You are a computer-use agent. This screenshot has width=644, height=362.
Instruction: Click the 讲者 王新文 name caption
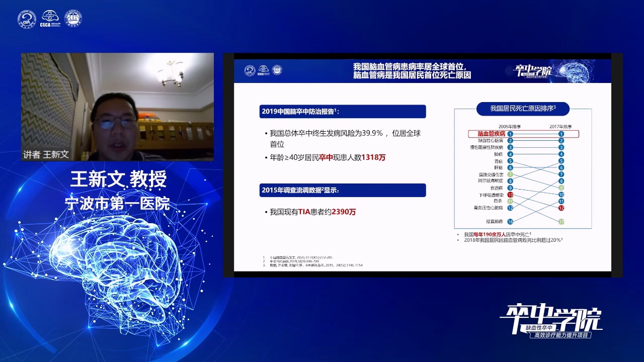click(46, 155)
